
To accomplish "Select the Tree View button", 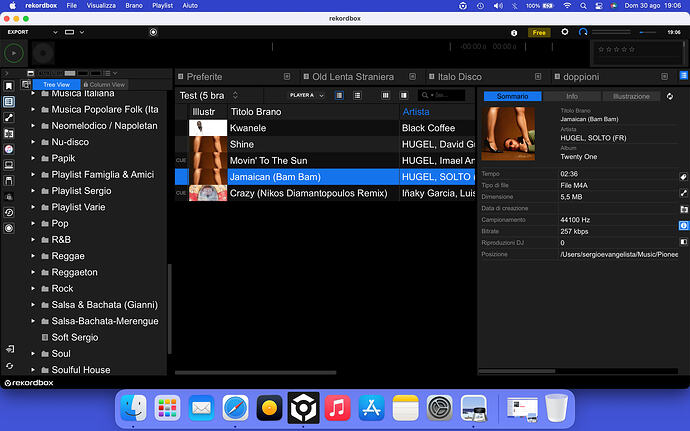I will 56,85.
